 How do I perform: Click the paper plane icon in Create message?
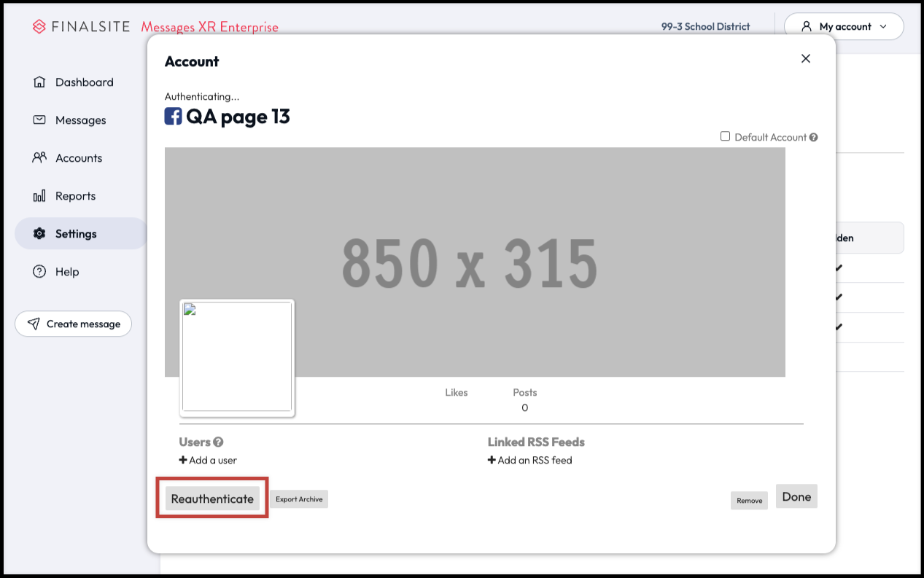pyautogui.click(x=33, y=324)
